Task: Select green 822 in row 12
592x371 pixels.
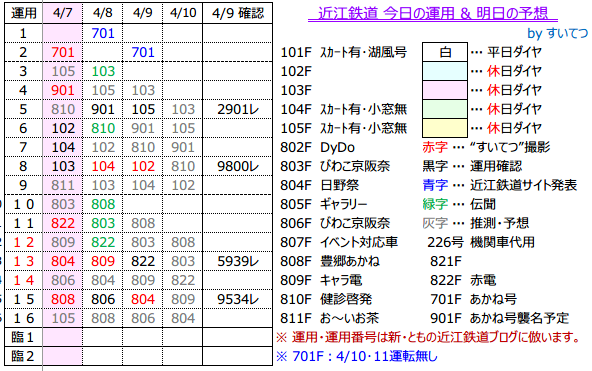Action: coord(103,242)
